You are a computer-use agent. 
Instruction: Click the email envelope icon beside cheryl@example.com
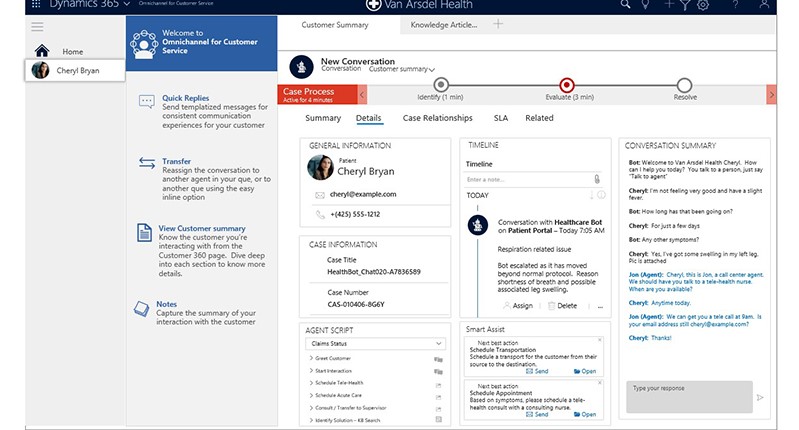pos(319,195)
